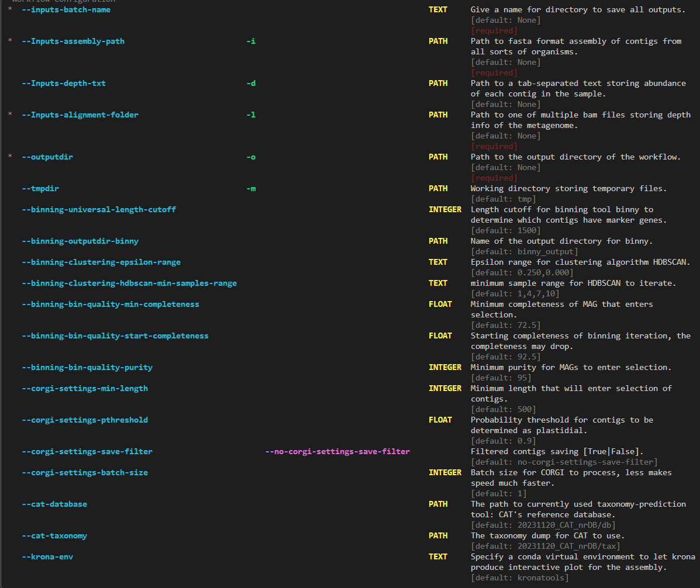
Task: Click the --Inputs-assembly-path option
Action: click(x=73, y=41)
